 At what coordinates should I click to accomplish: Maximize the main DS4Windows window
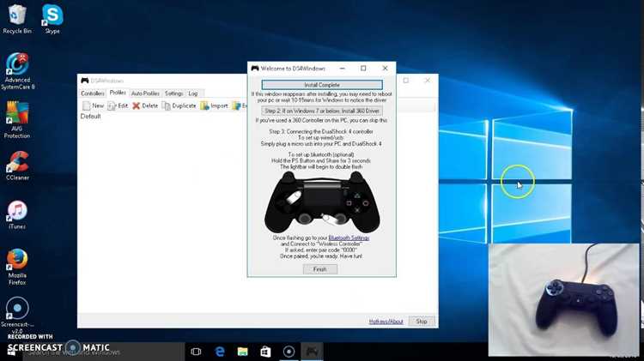[x=406, y=81]
